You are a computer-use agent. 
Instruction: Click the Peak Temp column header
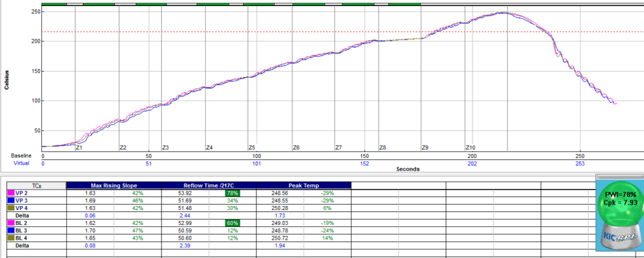[x=304, y=186]
